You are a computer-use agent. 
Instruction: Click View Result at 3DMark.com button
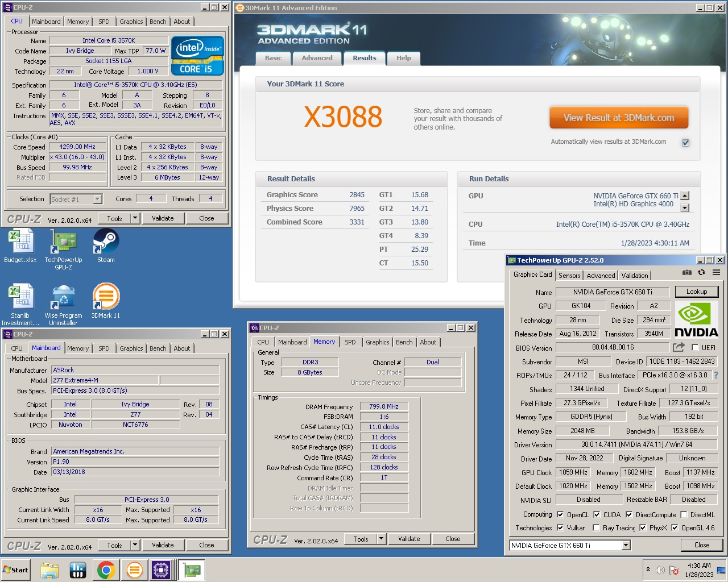point(619,118)
